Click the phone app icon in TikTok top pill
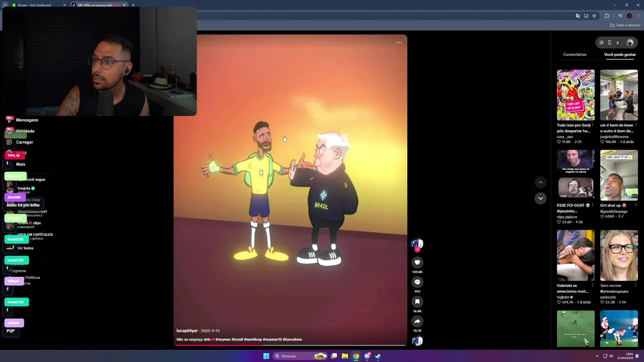 coord(609,43)
